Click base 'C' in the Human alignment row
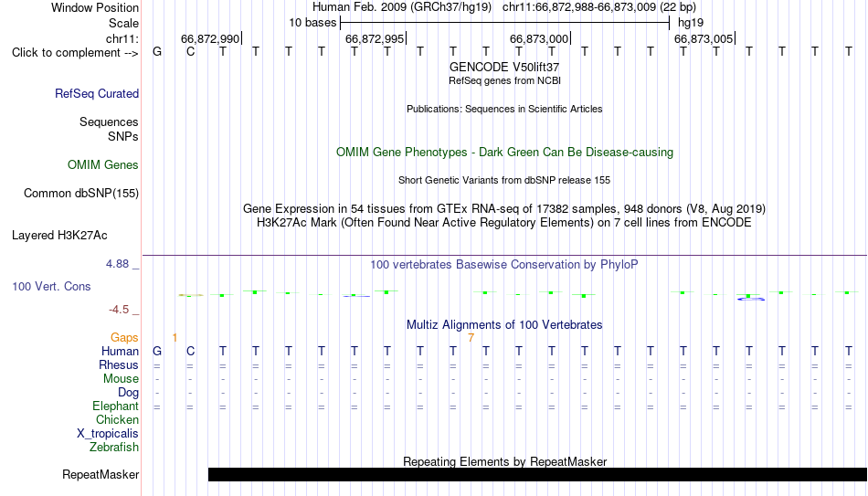868x496 pixels. (x=190, y=351)
